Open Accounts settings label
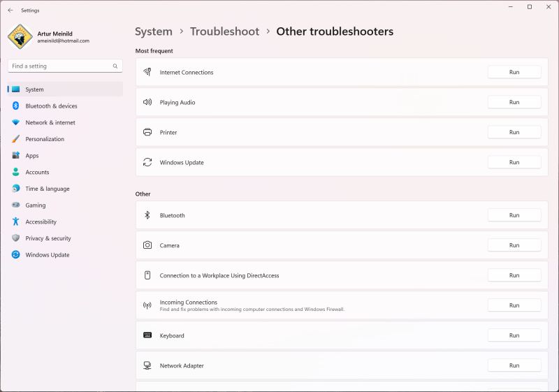 [x=37, y=172]
